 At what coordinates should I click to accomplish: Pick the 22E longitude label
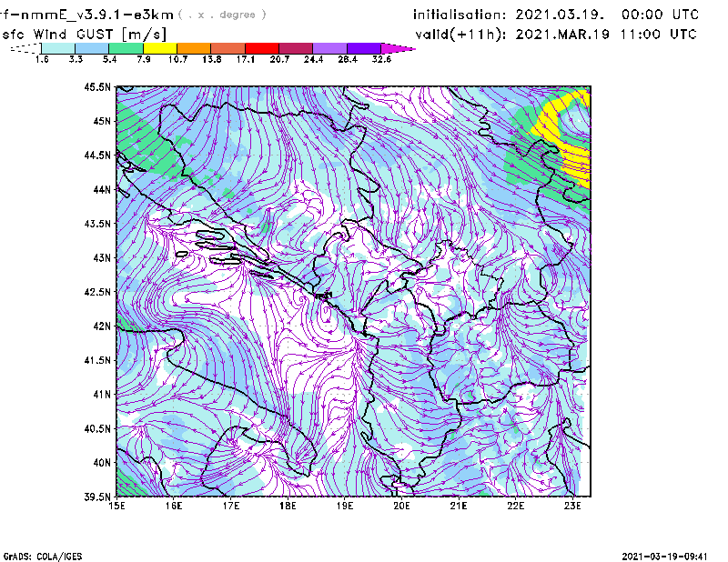click(x=516, y=506)
